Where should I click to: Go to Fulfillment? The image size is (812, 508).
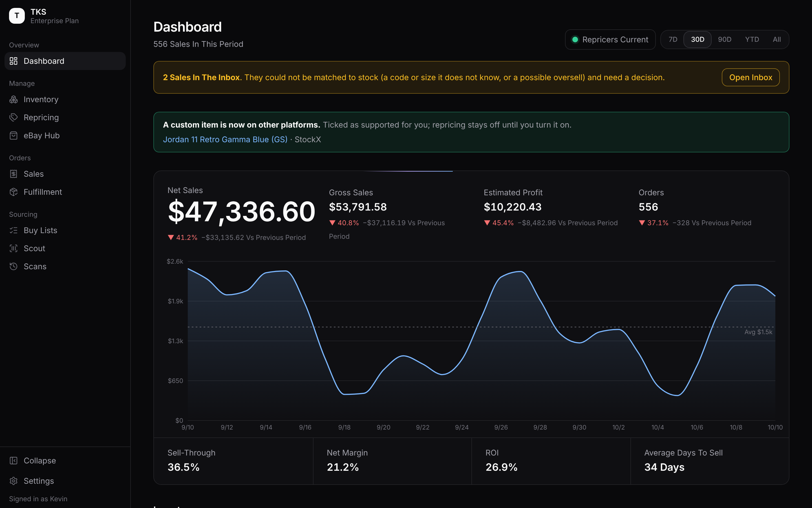point(65,192)
